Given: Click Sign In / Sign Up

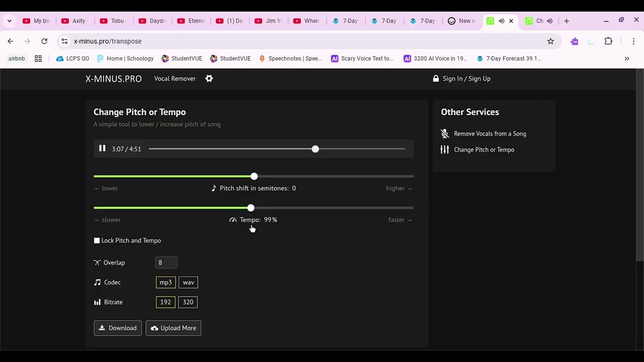Looking at the screenshot, I should coord(466,78).
